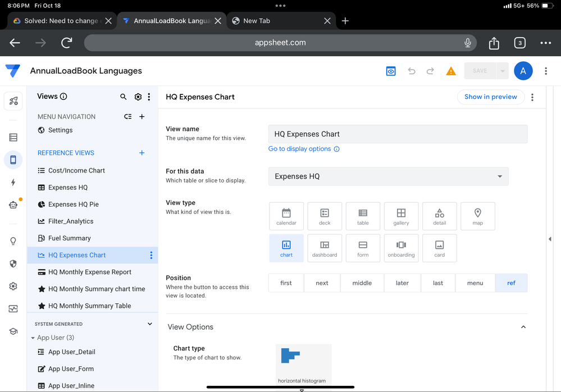Set position to middle
Image resolution: width=561 pixels, height=392 pixels.
[362, 283]
